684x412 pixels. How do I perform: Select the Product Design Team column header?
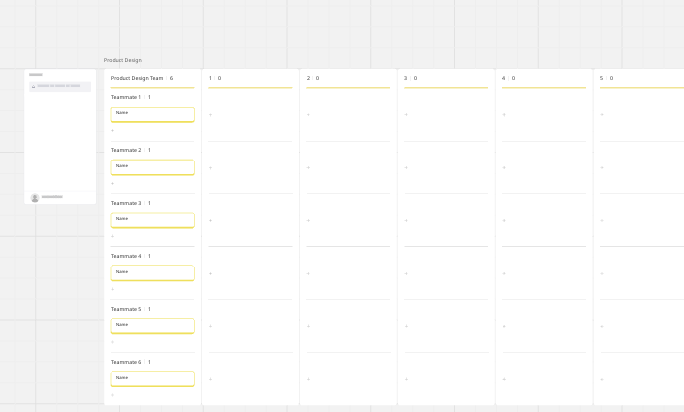coord(137,78)
